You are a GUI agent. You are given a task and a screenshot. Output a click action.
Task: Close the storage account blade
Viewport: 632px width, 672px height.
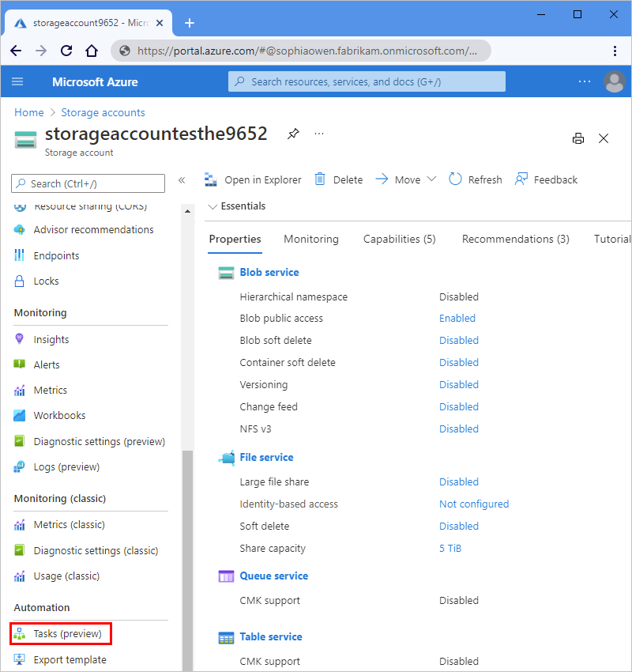pyautogui.click(x=604, y=138)
